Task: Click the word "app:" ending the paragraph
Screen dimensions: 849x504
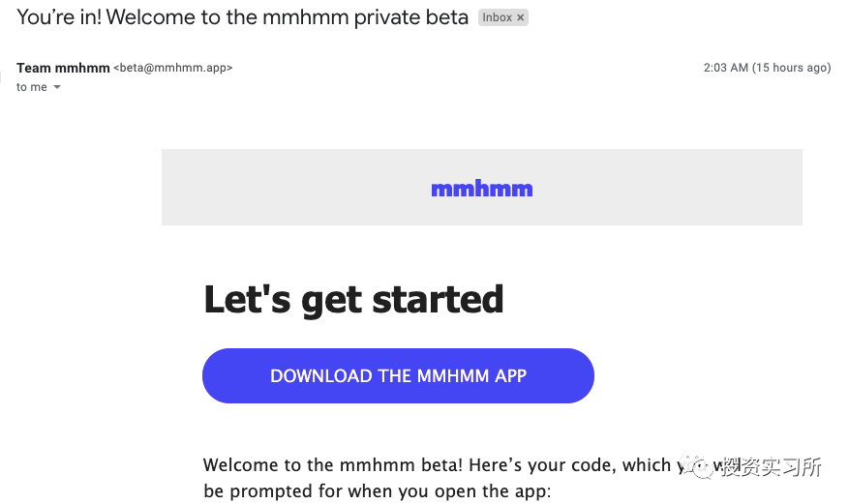Action: pos(531,492)
